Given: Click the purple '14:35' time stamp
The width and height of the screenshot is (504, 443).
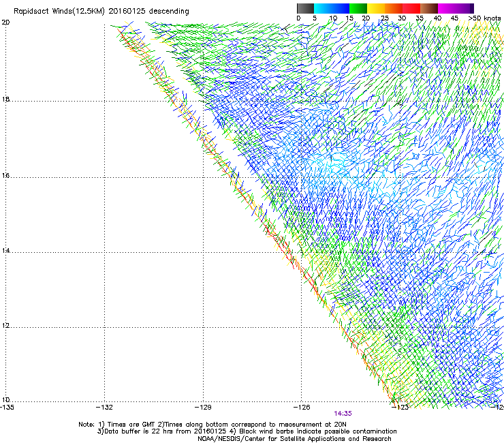Looking at the screenshot, I should [343, 414].
